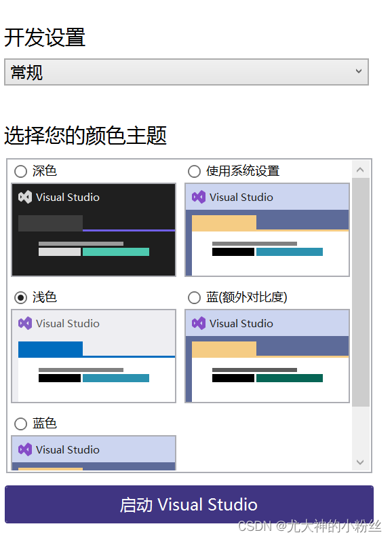Click the theme list scrollbar thumb
The width and height of the screenshot is (392, 539).
click(361, 292)
